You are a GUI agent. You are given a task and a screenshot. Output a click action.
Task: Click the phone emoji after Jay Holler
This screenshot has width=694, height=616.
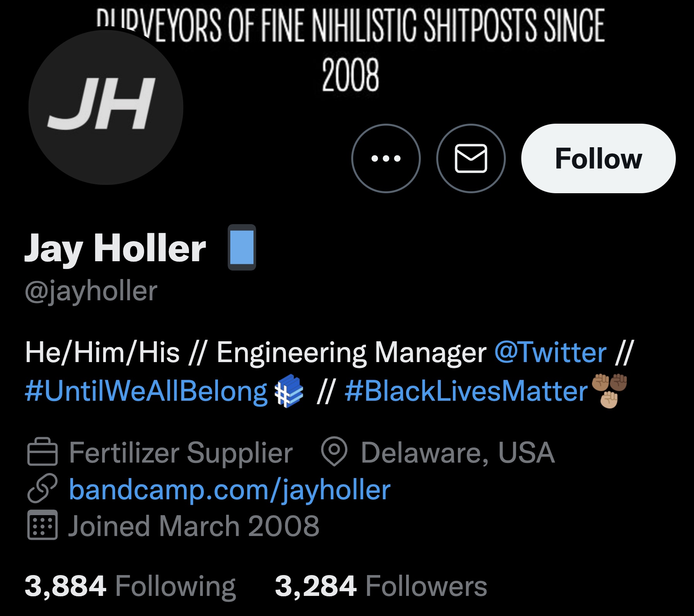click(242, 247)
